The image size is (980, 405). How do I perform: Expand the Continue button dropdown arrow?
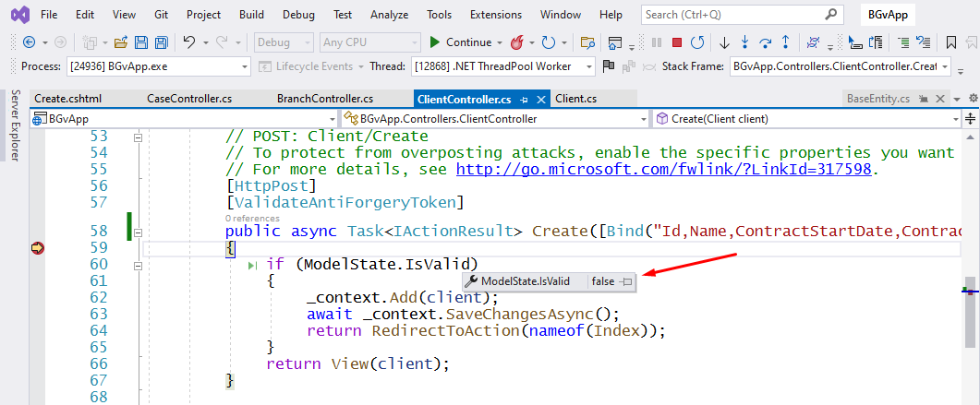pyautogui.click(x=500, y=42)
